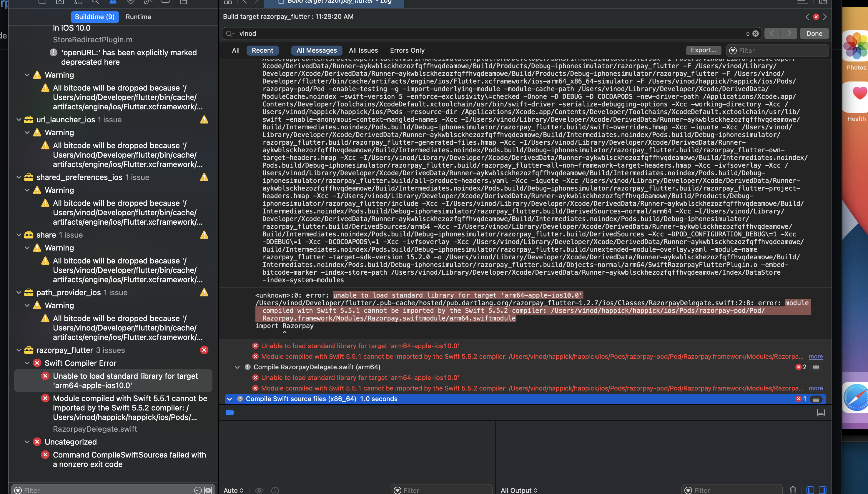Screen dimensions: 868x494
Task: Collapse path_provider_ios issue group
Action: pos(19,293)
